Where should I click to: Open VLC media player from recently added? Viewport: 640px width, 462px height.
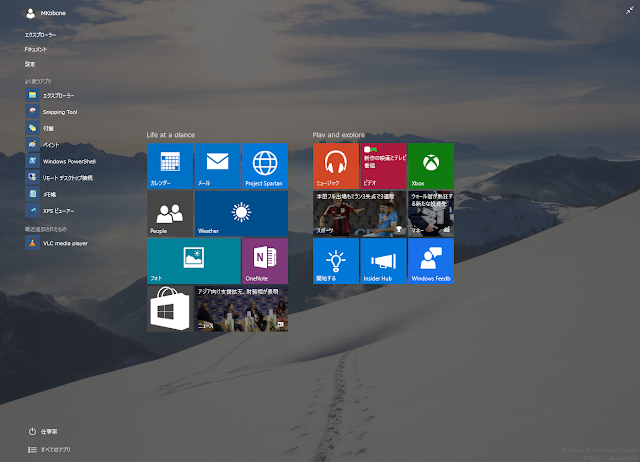pos(63,243)
